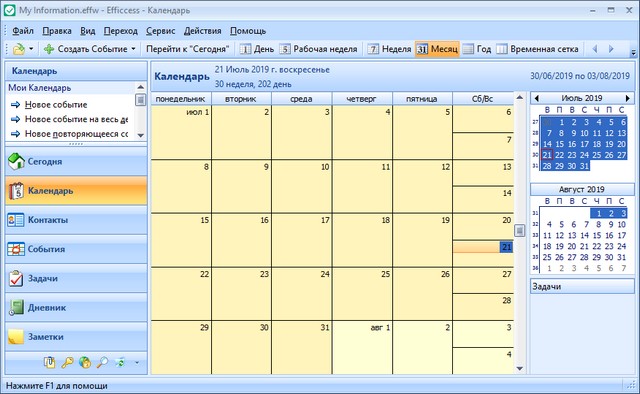Open the Сегодня section in sidebar

[76, 161]
